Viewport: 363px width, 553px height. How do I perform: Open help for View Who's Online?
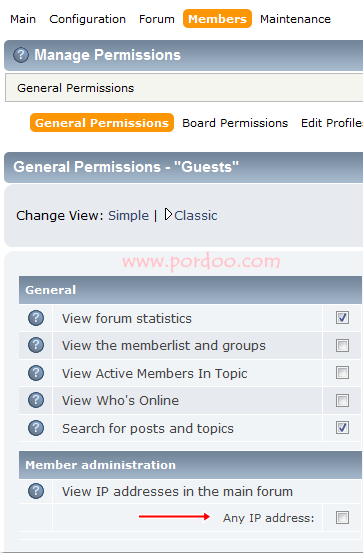point(36,400)
